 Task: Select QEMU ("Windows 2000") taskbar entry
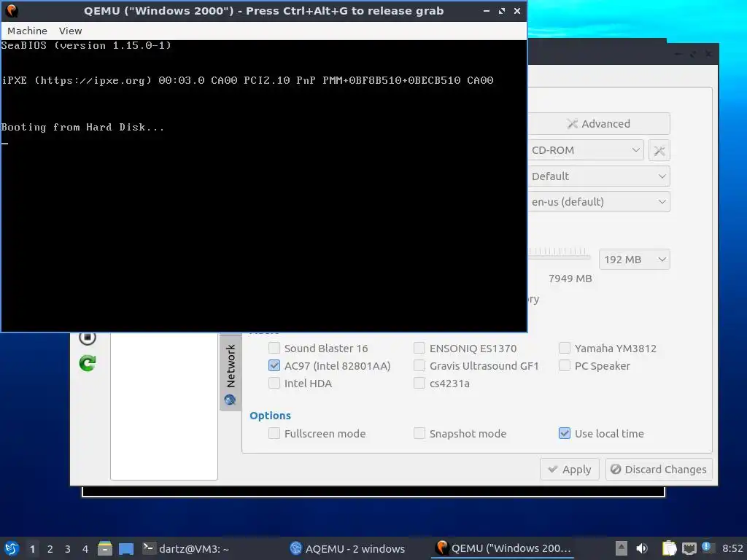(x=503, y=548)
